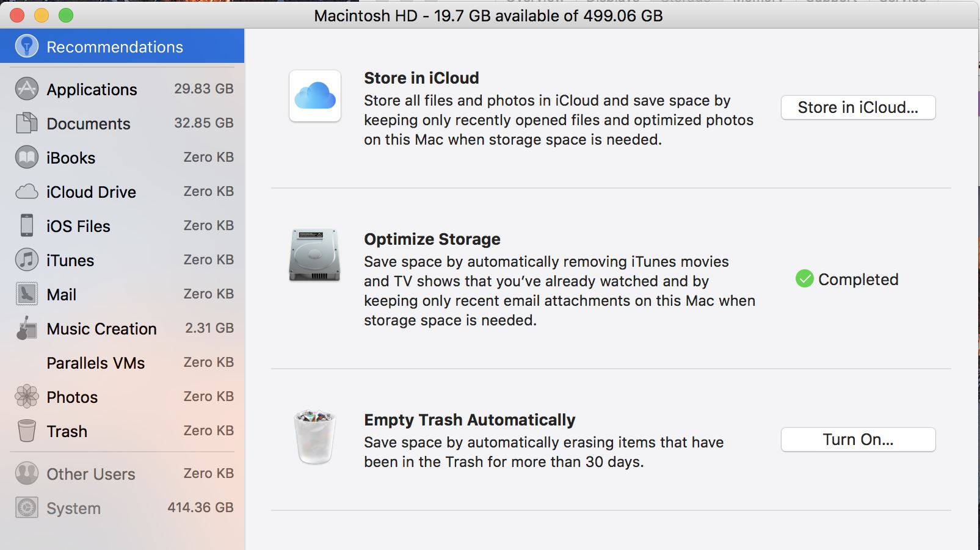Open the iBooks category label
This screenshot has width=980, height=550.
[71, 158]
